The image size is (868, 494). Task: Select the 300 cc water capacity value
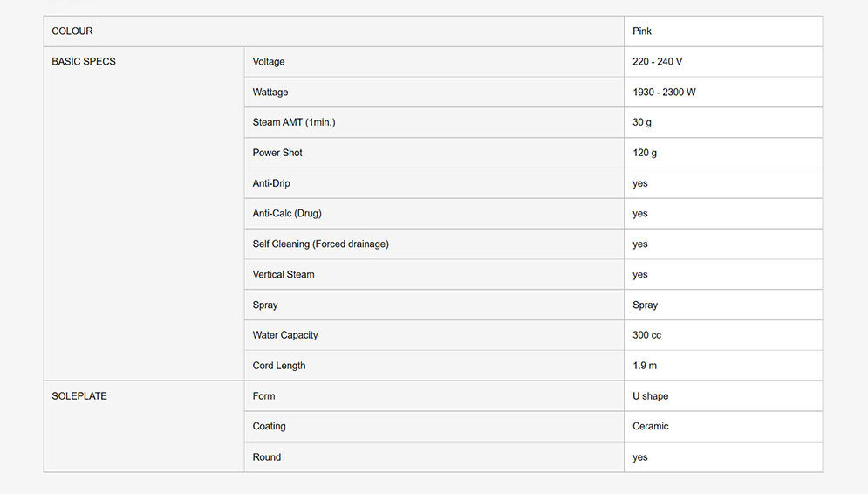point(646,335)
